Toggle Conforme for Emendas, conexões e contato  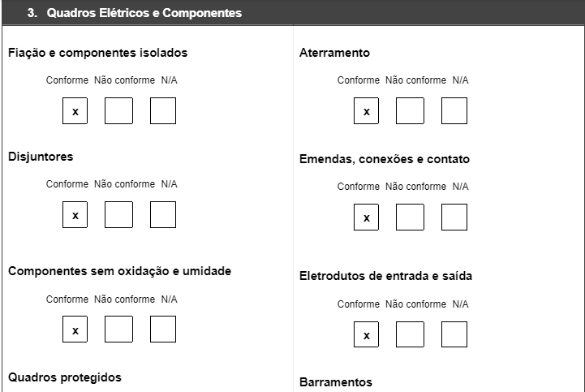tap(367, 218)
